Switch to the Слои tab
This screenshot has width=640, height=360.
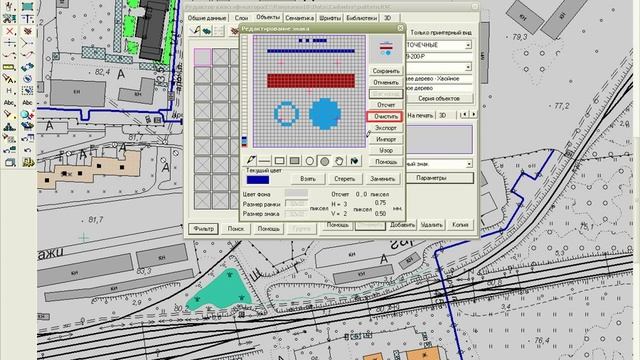(x=241, y=18)
